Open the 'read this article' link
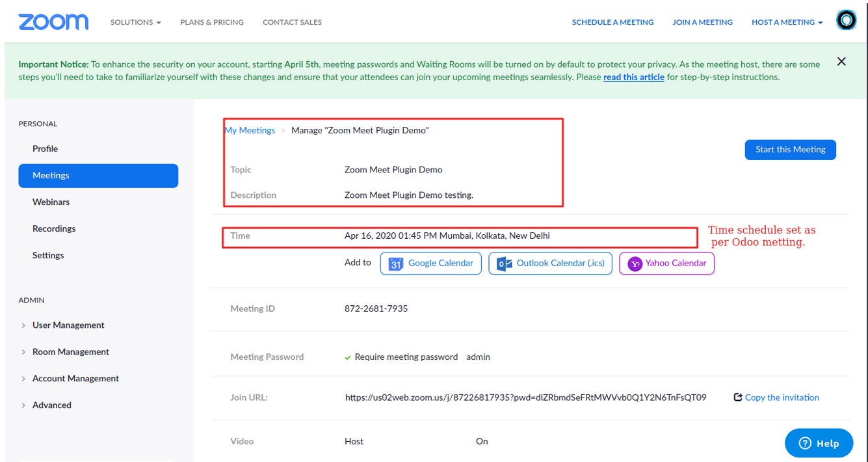 (x=634, y=77)
